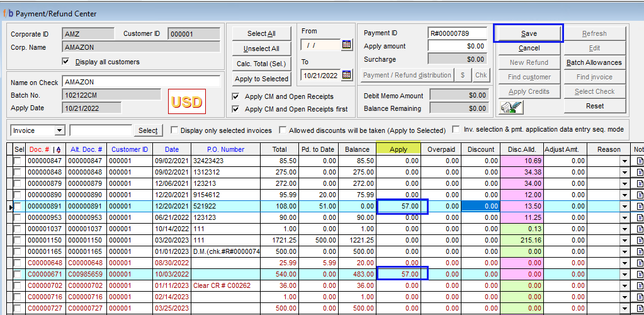Screen dimensions: 644x315
Task: Open Reason dropdown for invoice 000000847
Action: coord(624,161)
